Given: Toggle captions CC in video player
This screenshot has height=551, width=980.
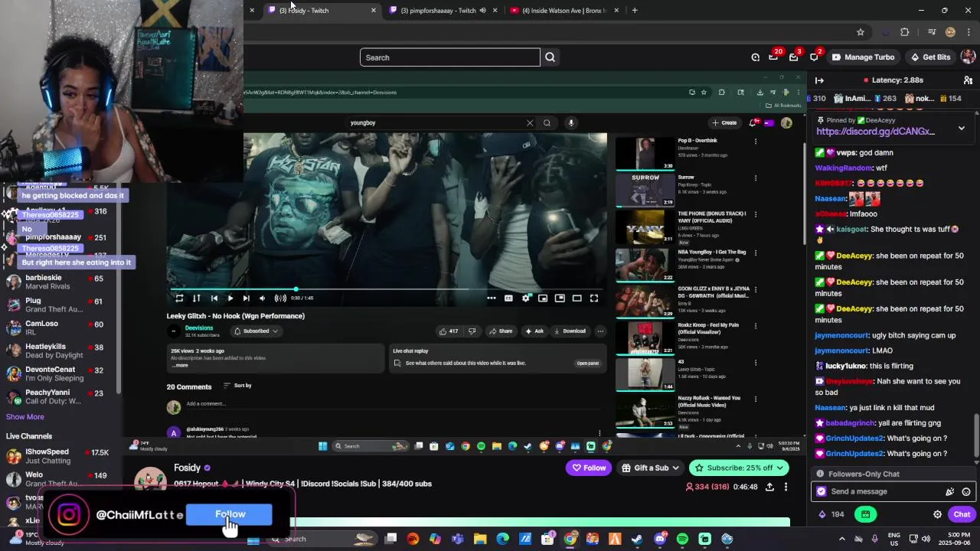Looking at the screenshot, I should point(508,298).
